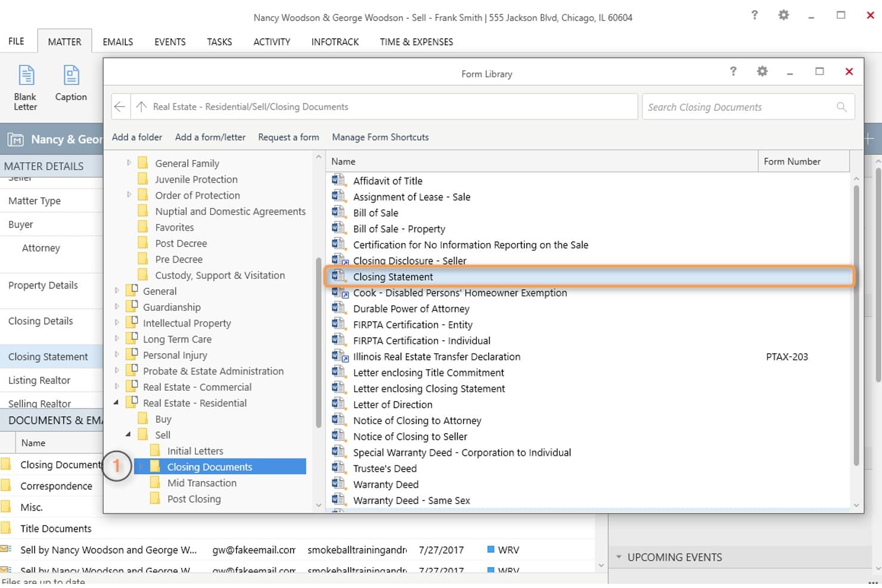882x588 pixels.
Task: Select the Notice of Closing to Seller form
Action: (410, 437)
